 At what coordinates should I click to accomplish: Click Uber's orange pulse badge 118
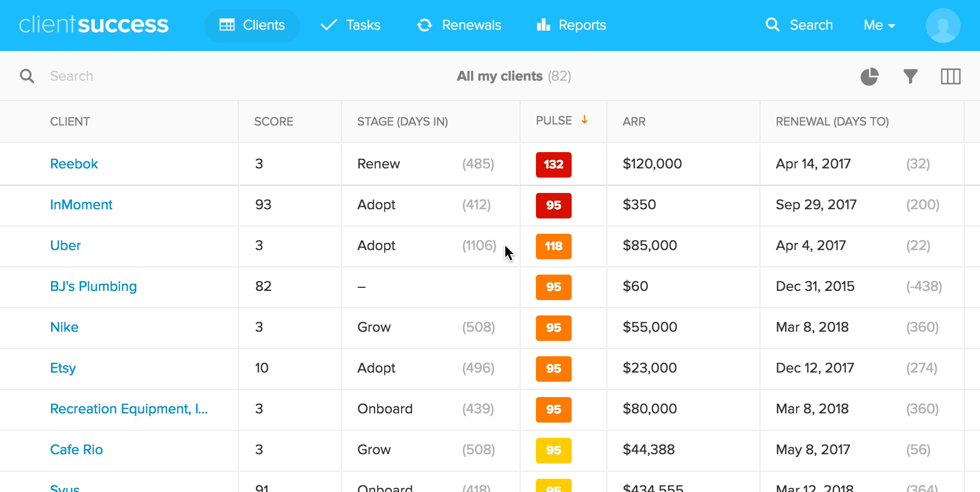pos(554,246)
